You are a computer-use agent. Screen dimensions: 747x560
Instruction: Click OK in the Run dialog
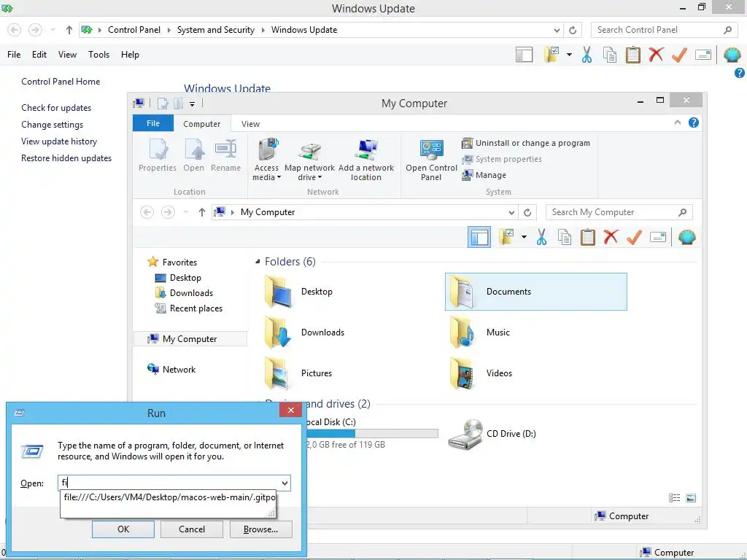[x=123, y=529]
